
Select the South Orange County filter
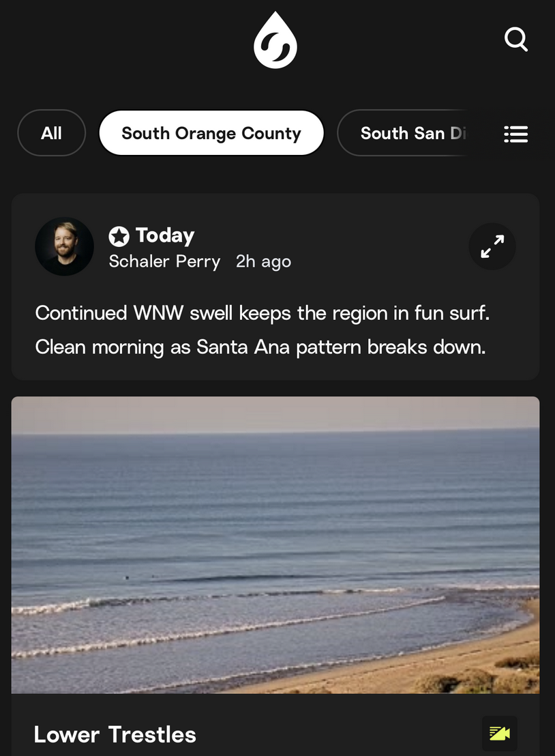coord(211,133)
